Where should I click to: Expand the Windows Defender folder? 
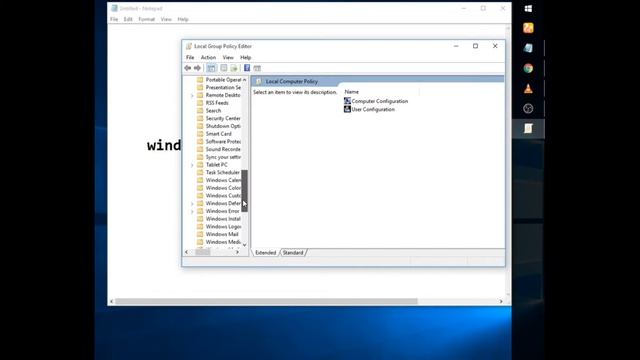point(192,204)
